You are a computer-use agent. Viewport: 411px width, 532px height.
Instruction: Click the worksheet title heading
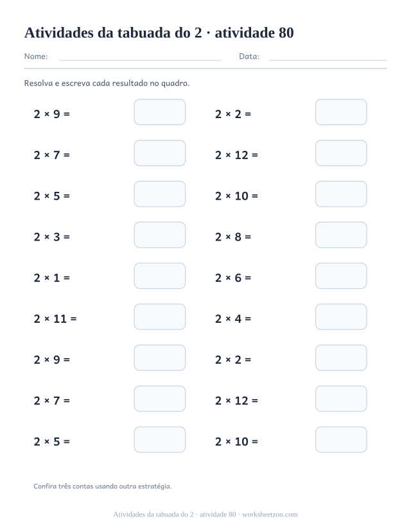click(159, 33)
